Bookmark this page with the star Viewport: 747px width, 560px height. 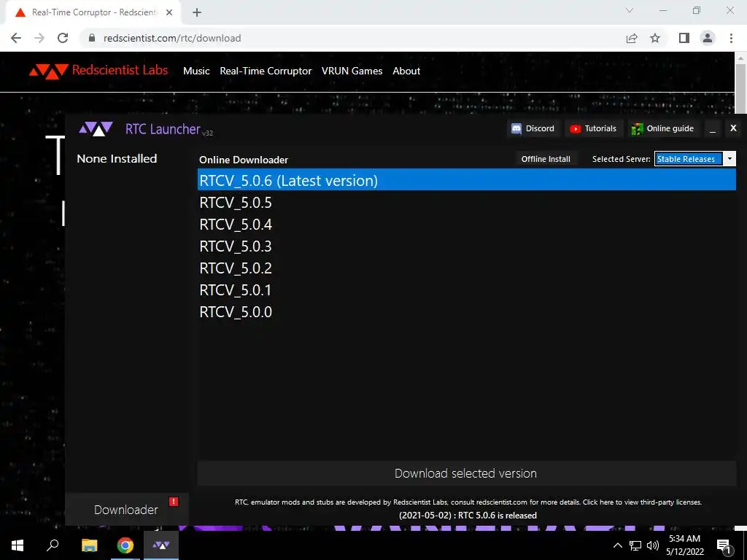tap(655, 38)
